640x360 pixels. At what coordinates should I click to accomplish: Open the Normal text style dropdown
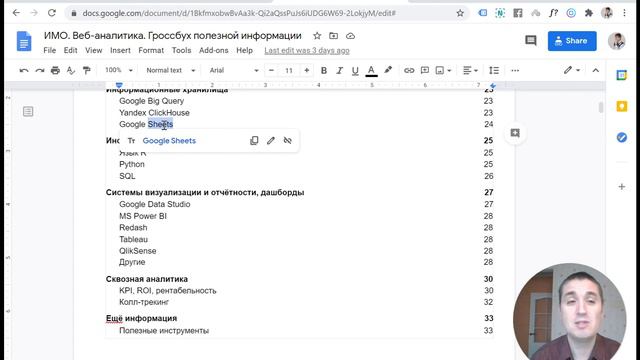pyautogui.click(x=171, y=70)
